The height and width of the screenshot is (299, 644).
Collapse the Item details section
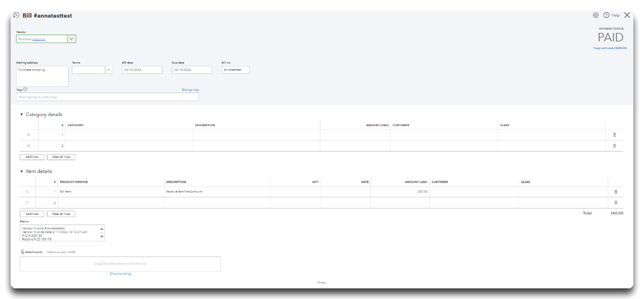pyautogui.click(x=22, y=171)
